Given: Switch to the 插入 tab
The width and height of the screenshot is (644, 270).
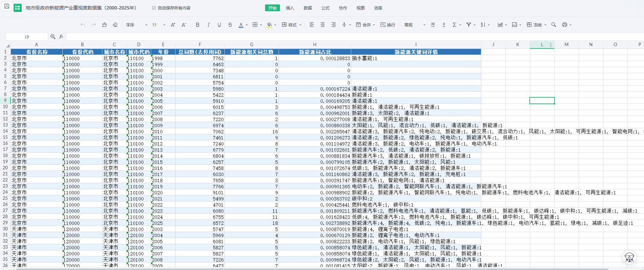Looking at the screenshot, I should [x=290, y=8].
